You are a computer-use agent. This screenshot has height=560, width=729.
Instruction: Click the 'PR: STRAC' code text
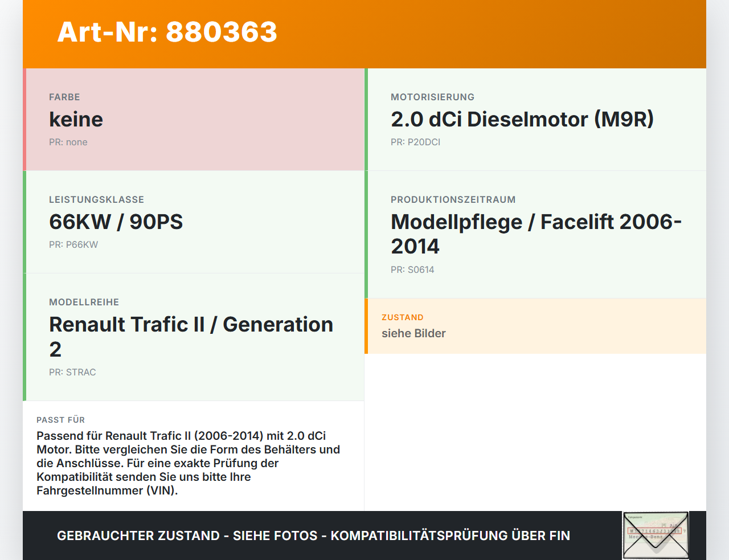72,373
